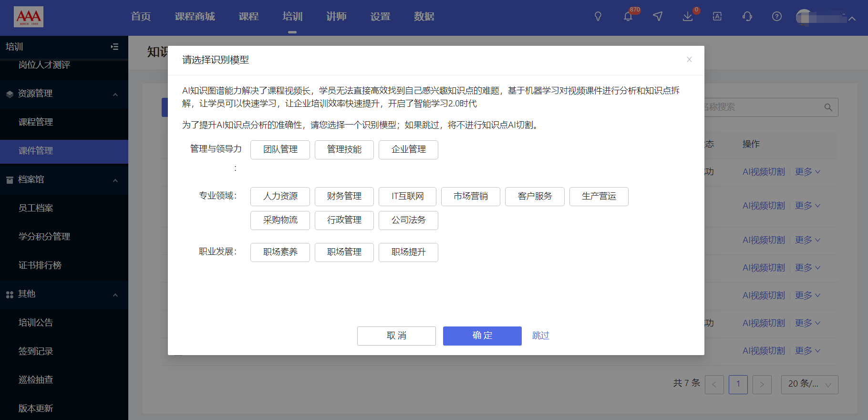Select the 生产营运 model option
Screen dimensions: 868x420
pyautogui.click(x=599, y=196)
